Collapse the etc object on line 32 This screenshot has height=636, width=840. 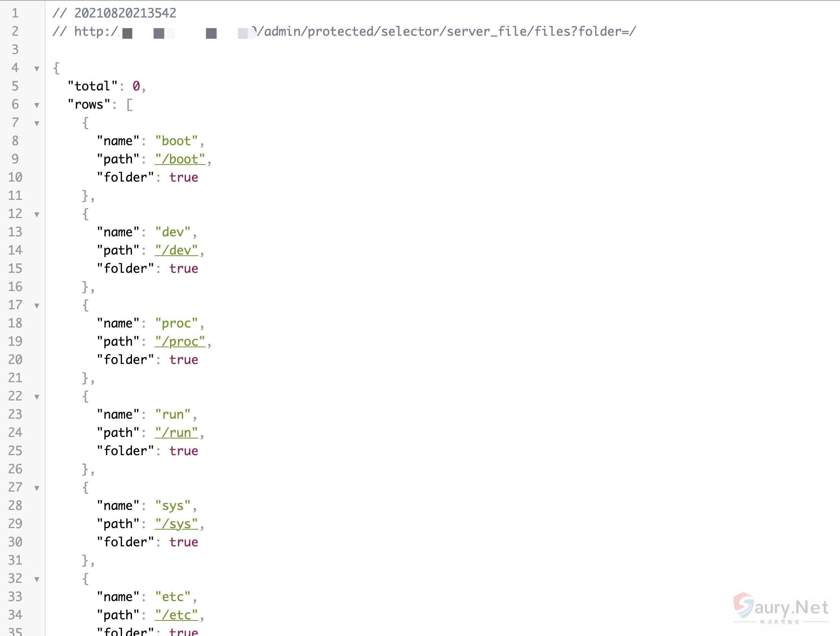(37, 579)
